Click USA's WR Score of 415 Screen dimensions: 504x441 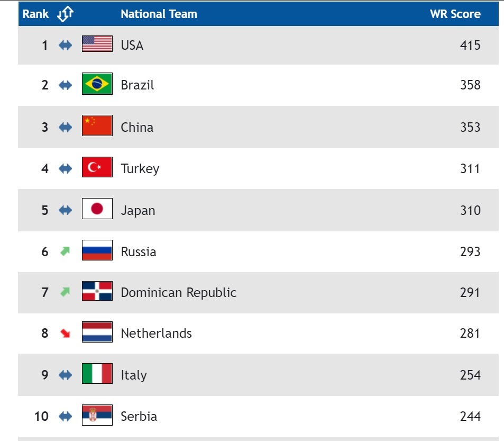470,46
